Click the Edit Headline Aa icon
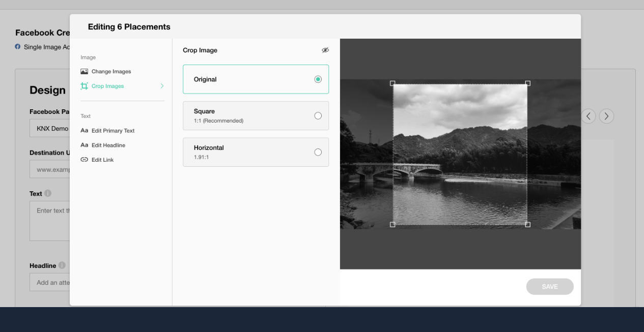 coord(85,145)
